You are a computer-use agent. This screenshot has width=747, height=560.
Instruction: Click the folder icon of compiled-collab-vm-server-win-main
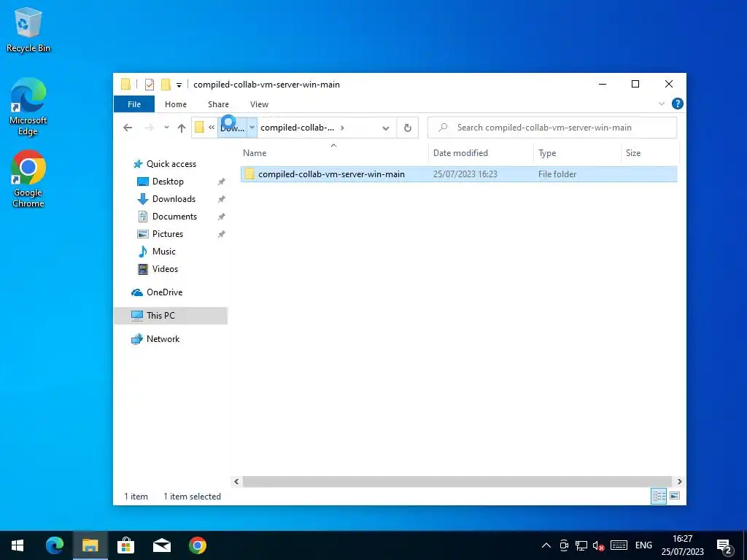249,174
